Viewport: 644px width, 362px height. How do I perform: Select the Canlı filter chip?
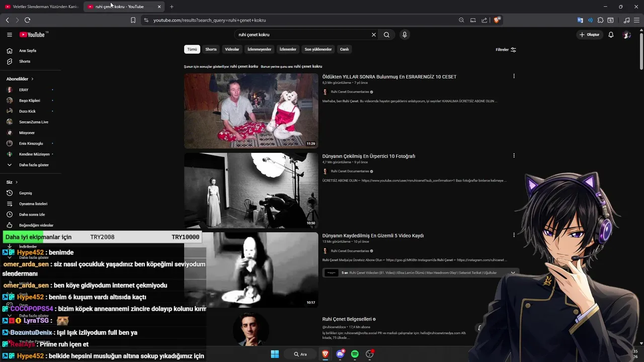pos(344,49)
